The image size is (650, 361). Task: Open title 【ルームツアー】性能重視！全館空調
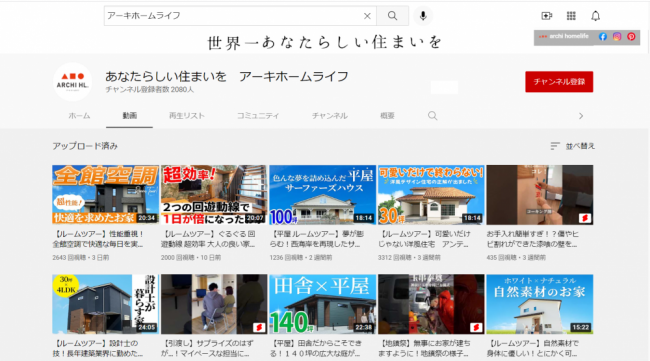(x=98, y=239)
